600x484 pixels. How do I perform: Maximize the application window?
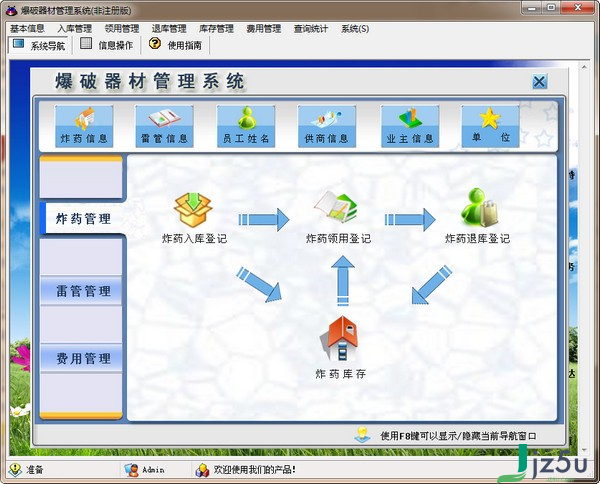pos(551,7)
